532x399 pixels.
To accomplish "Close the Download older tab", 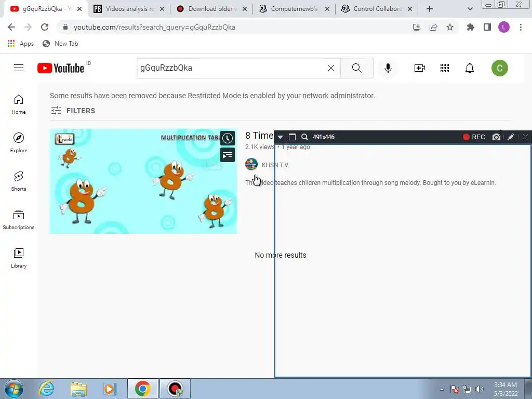I will 245,9.
